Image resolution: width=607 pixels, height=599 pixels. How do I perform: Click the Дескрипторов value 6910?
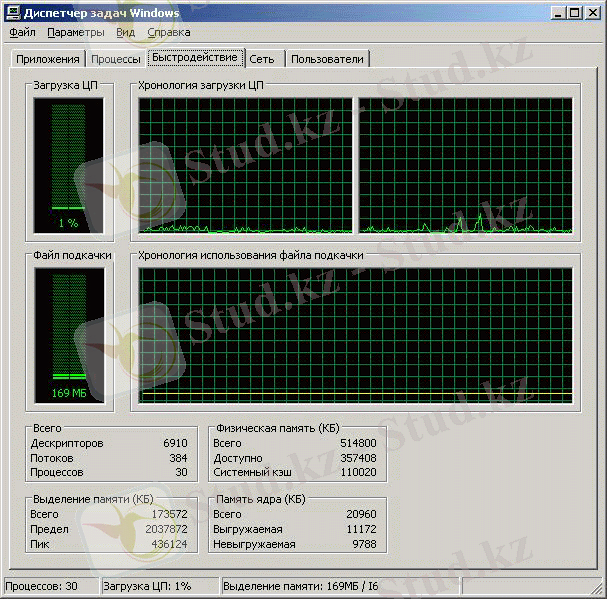coord(175,443)
